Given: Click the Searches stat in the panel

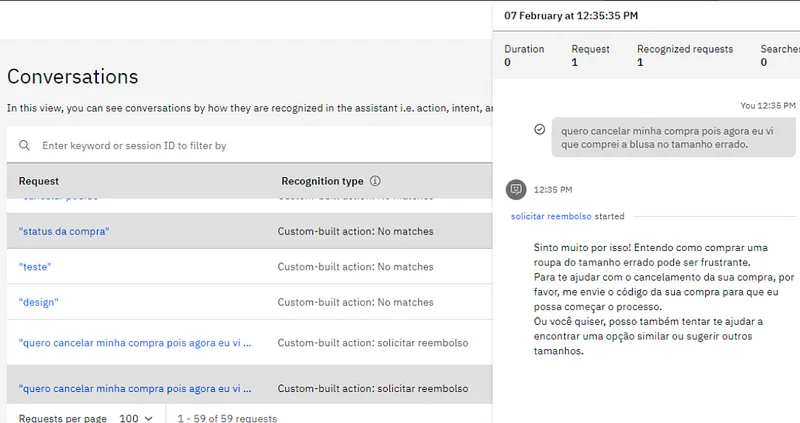Looking at the screenshot, I should [779, 55].
